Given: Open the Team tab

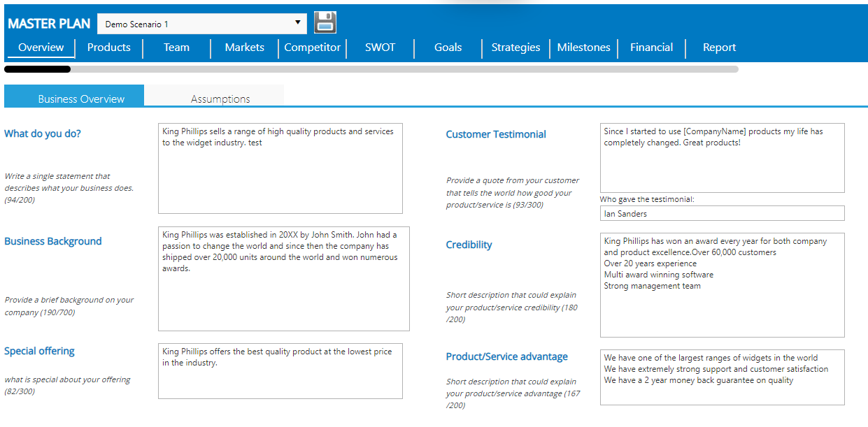Looking at the screenshot, I should 176,48.
